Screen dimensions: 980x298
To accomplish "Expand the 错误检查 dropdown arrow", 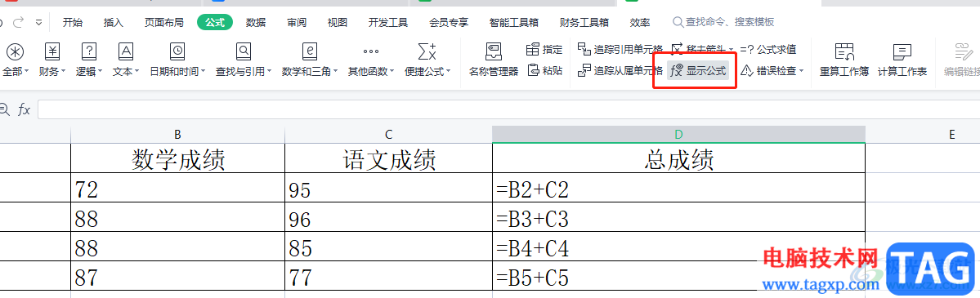I will 801,72.
